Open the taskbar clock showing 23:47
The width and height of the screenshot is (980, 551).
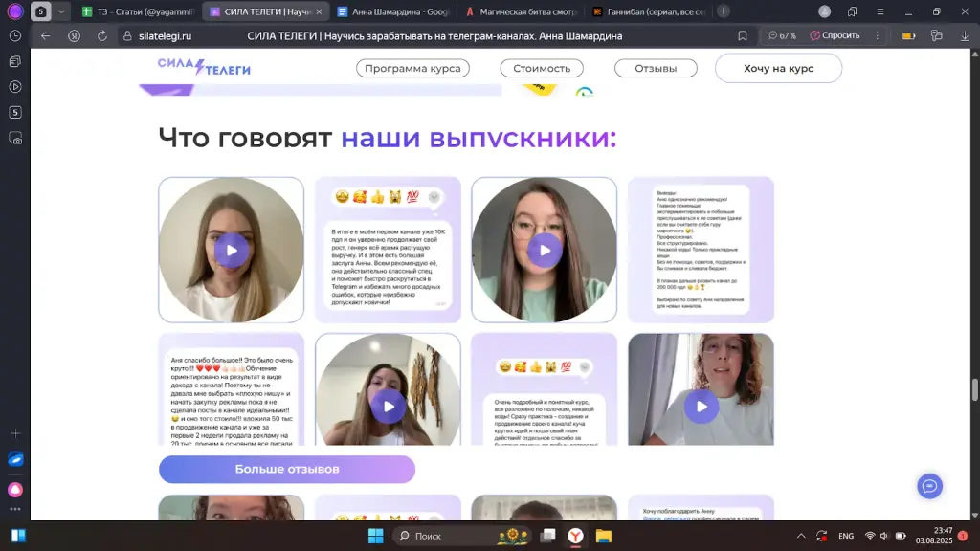pyautogui.click(x=934, y=536)
